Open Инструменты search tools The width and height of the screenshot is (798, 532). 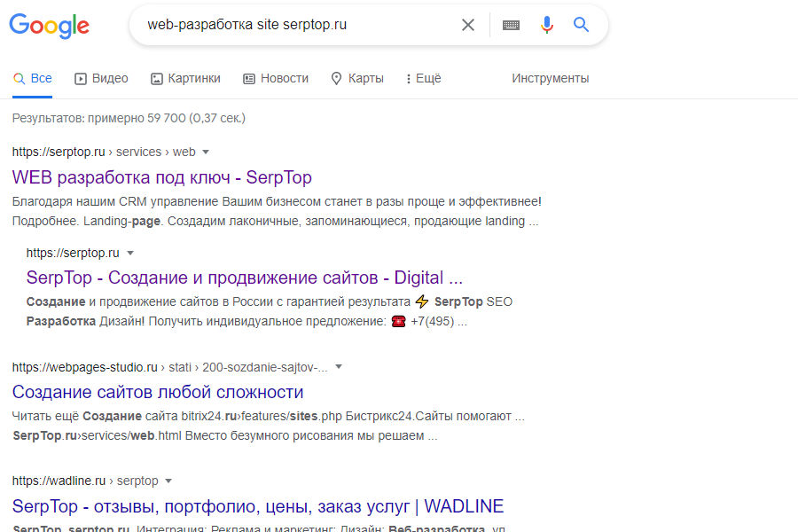pos(550,78)
